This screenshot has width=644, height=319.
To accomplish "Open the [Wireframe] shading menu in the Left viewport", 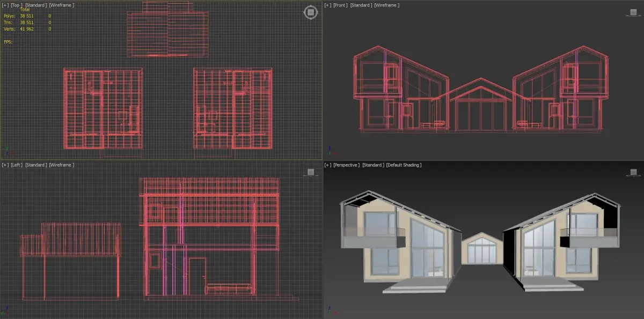I will point(61,165).
